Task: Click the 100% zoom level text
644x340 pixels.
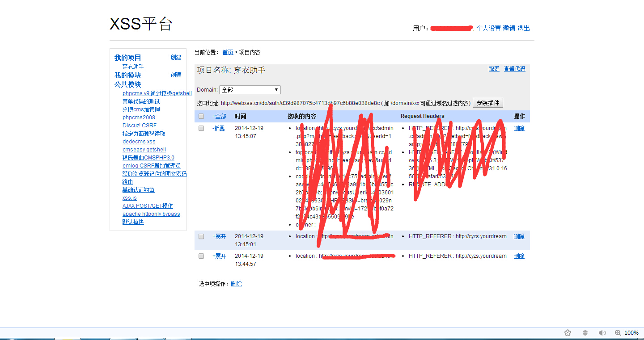Action: click(x=631, y=333)
